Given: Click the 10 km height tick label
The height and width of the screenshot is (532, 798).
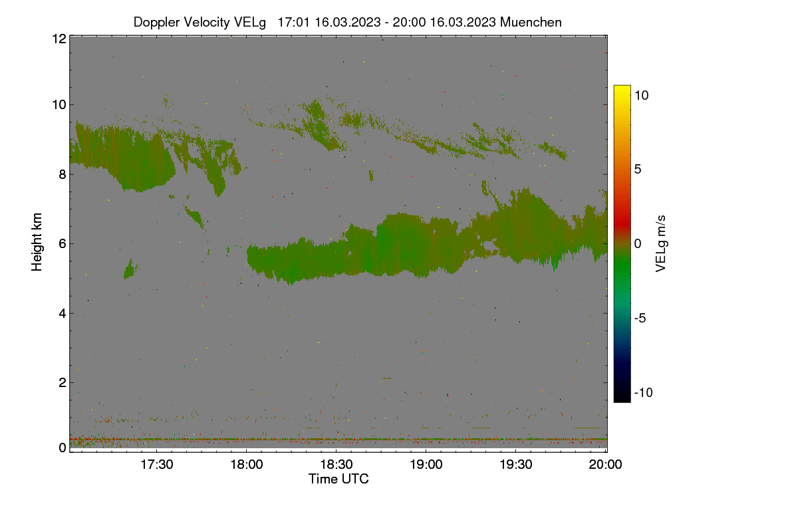Looking at the screenshot, I should (x=59, y=104).
